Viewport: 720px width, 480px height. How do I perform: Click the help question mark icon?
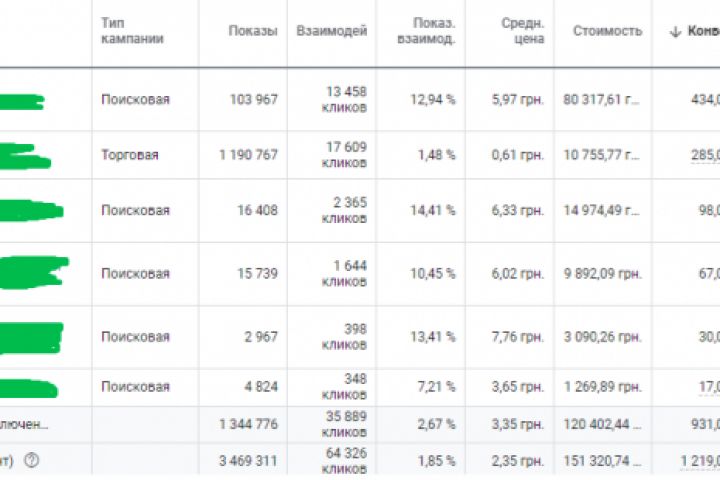[30, 461]
